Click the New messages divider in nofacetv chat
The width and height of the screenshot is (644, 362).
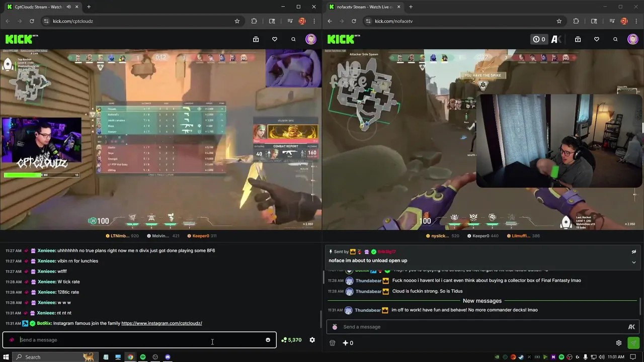tap(482, 301)
